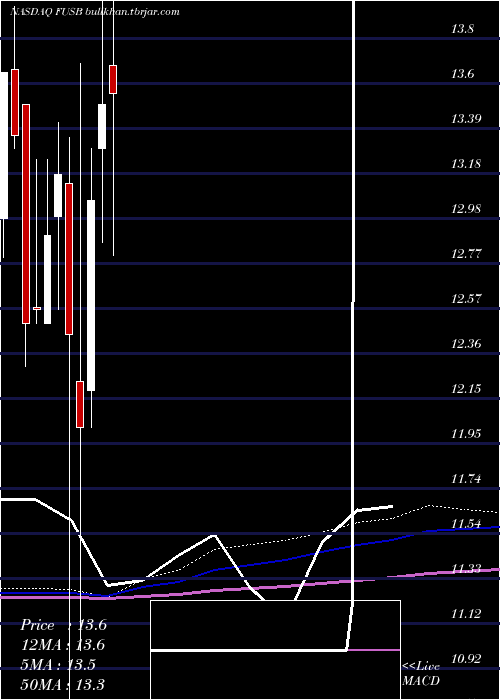Click the 13.8 price axis label
This screenshot has width=500, height=700.
462,29
